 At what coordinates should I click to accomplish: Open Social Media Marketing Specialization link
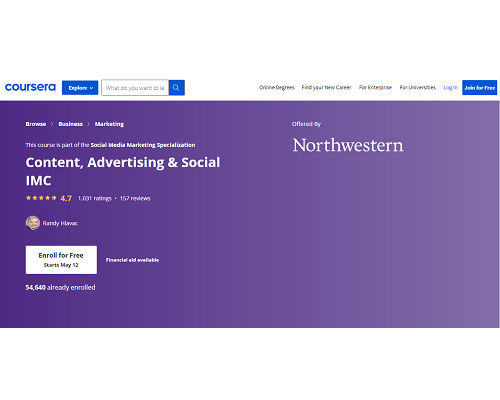(x=143, y=145)
